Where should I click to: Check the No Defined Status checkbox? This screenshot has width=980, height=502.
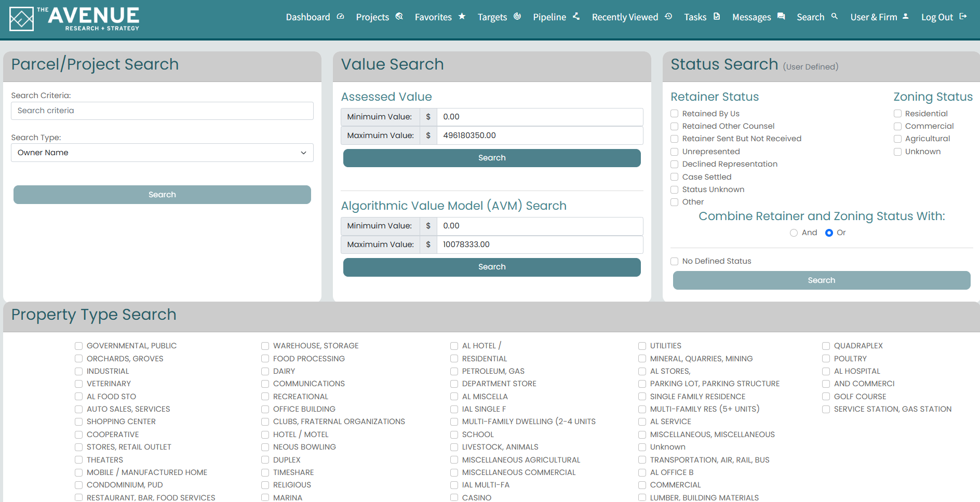click(674, 261)
